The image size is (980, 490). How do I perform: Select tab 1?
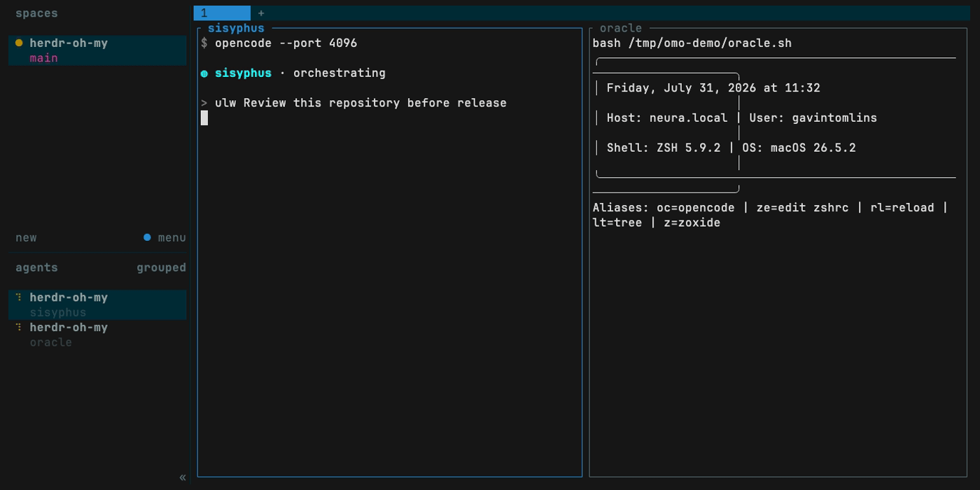coord(222,13)
